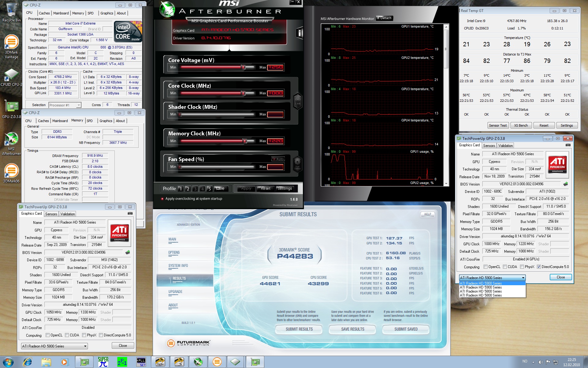
Task: Open the GPU-Z.0.3.8 desktop icon
Action: 11,109
